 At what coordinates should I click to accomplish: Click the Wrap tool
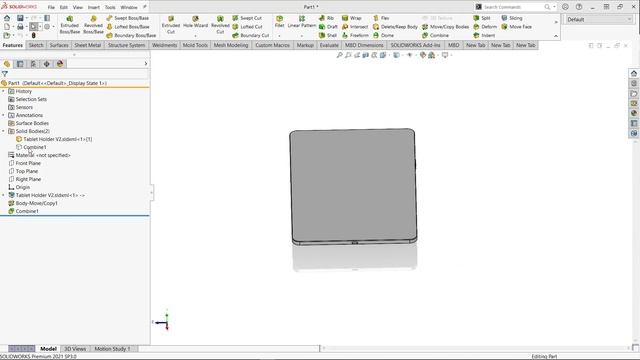(351, 18)
